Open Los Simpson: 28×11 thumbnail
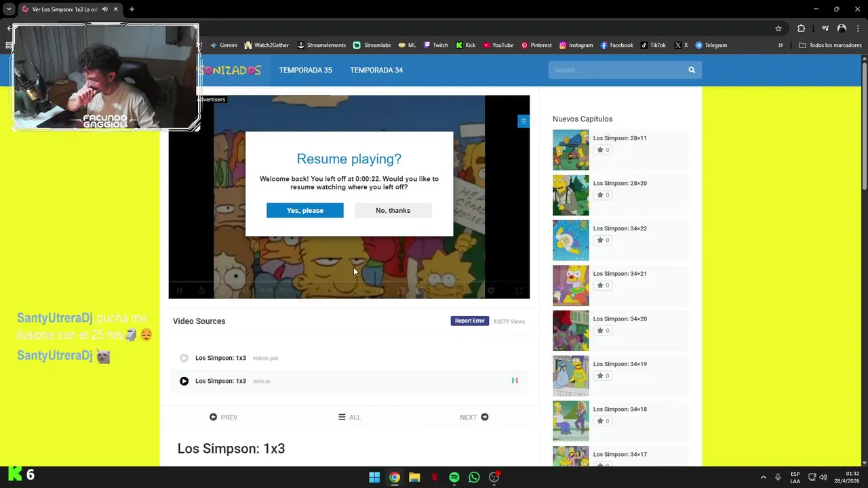The width and height of the screenshot is (868, 488). point(571,150)
